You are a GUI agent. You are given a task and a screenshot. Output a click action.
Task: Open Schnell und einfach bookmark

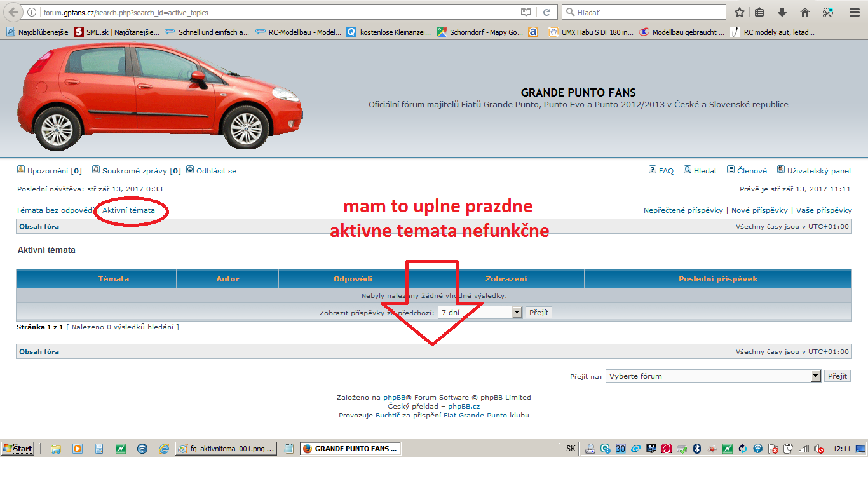[x=207, y=32]
